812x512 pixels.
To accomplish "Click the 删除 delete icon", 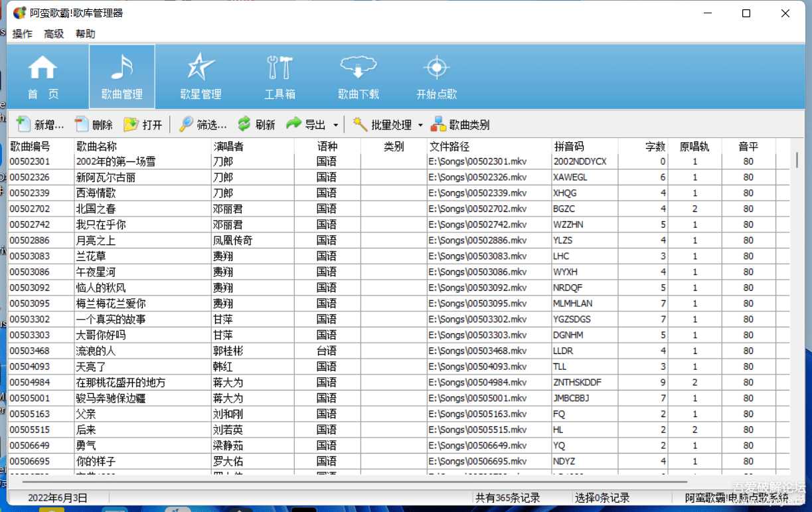I will [93, 124].
